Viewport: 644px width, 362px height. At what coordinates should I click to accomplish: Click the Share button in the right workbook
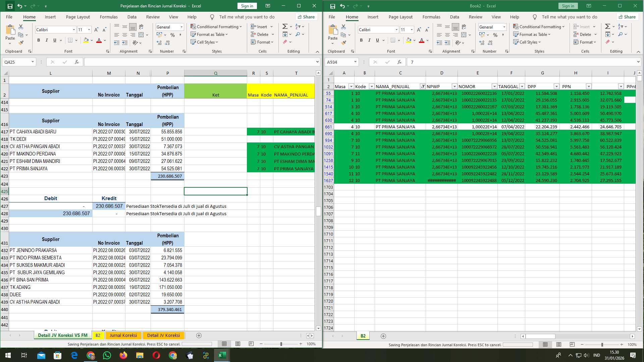click(x=627, y=17)
